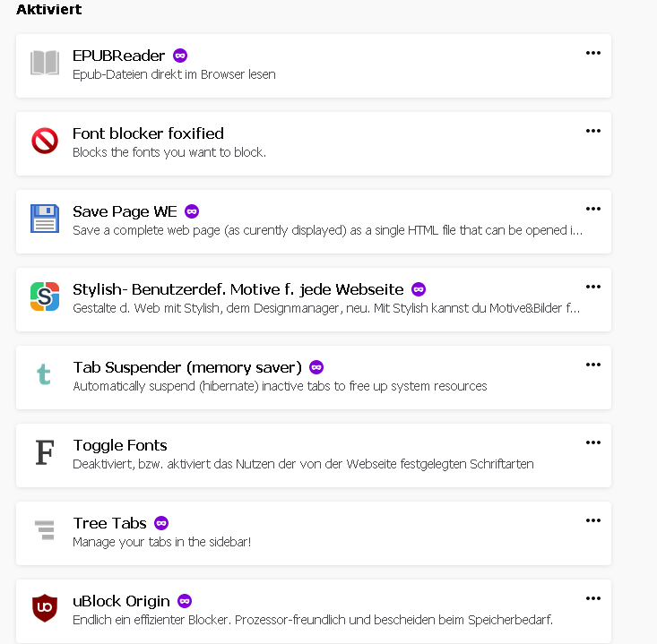
Task: Click the Stylish colorful S icon
Action: (x=45, y=296)
